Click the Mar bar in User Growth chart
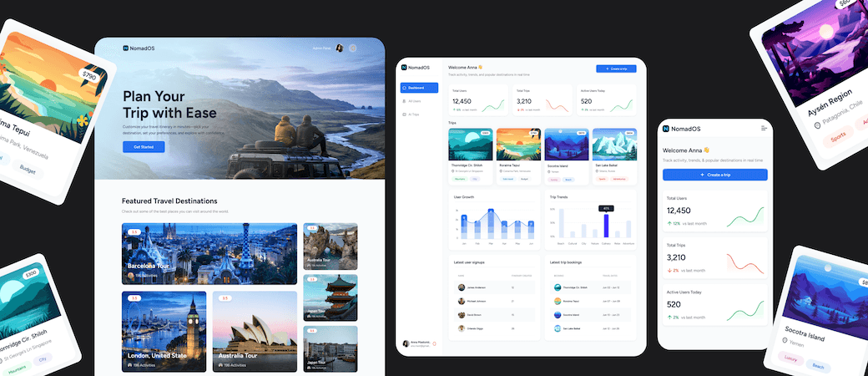 491,223
